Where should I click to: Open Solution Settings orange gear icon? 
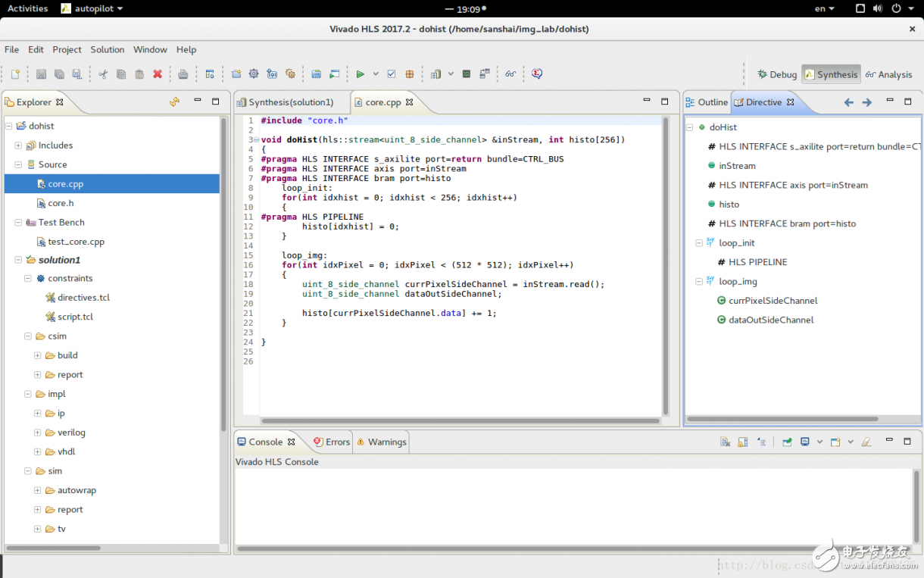coord(290,74)
